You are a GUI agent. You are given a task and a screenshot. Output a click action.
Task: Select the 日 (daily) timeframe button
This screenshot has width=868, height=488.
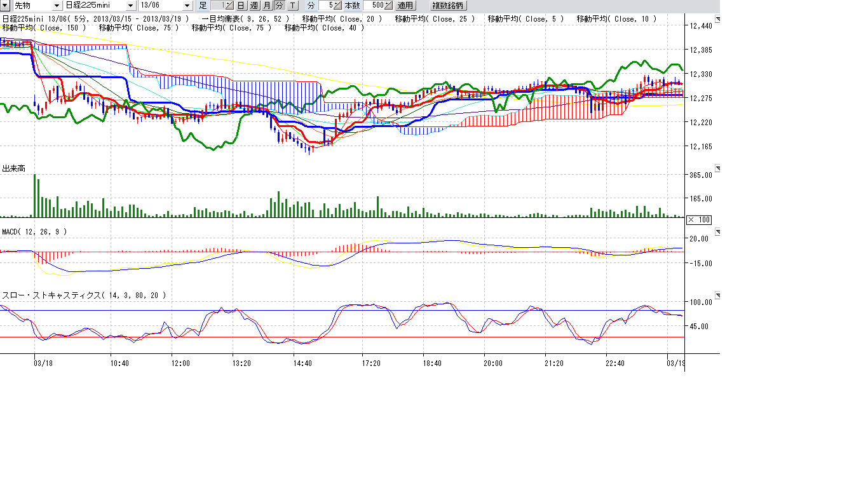click(x=241, y=6)
